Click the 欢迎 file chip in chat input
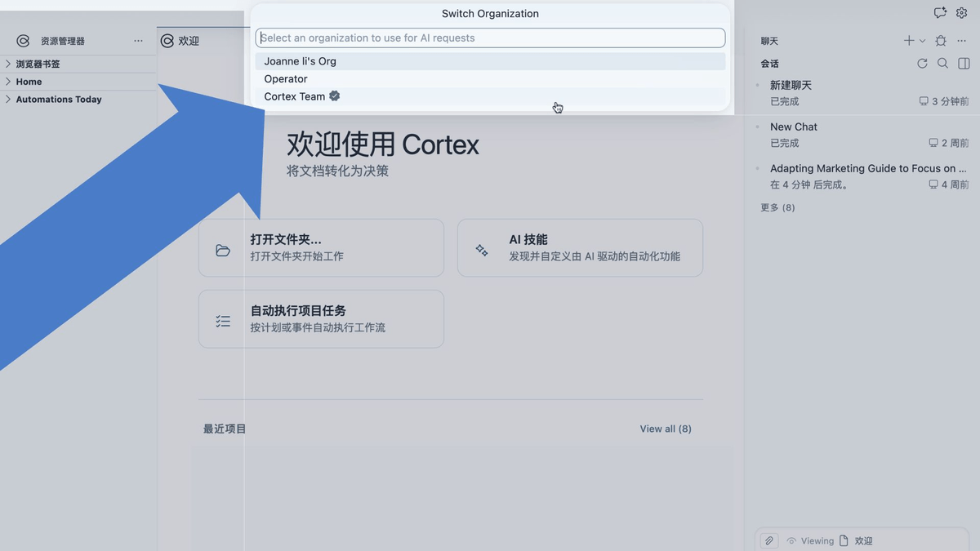The width and height of the screenshot is (980, 551). [x=857, y=541]
